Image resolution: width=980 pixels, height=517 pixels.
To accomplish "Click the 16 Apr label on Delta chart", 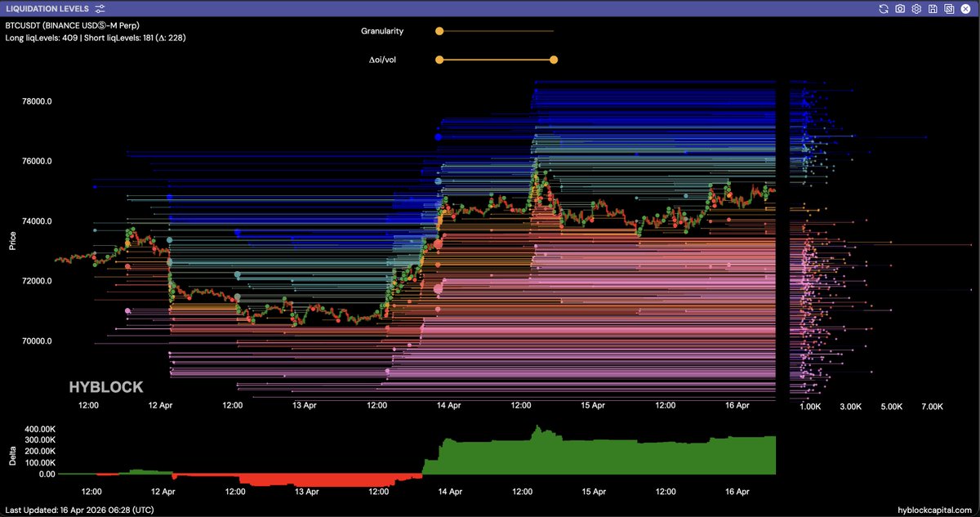I will [x=737, y=492].
